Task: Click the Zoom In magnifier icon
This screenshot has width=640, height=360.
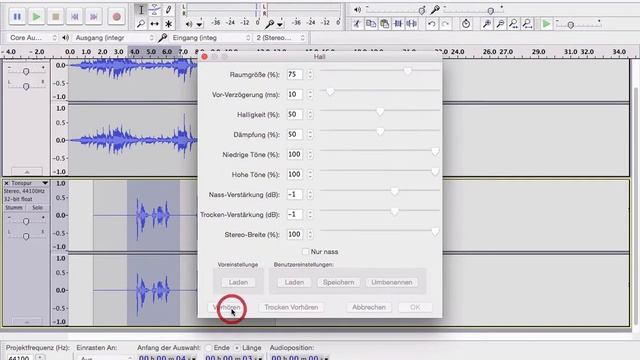Action: point(487,24)
